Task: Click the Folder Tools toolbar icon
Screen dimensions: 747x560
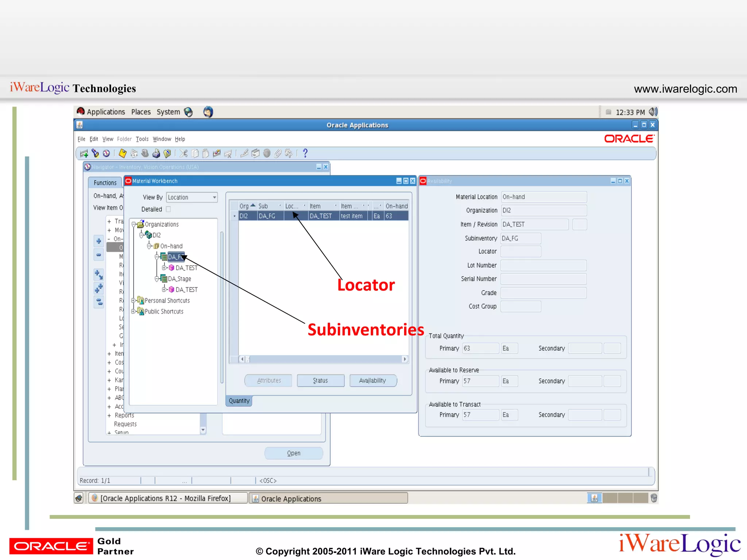Action: pos(289,153)
